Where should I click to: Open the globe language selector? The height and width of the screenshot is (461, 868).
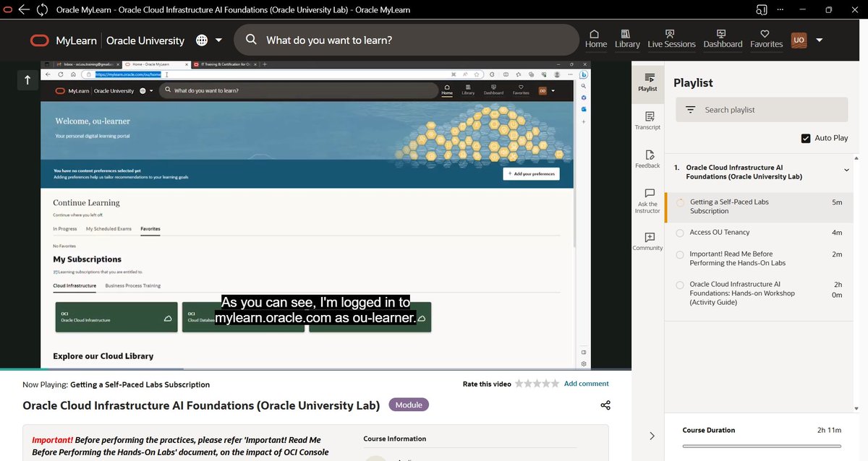tap(202, 40)
